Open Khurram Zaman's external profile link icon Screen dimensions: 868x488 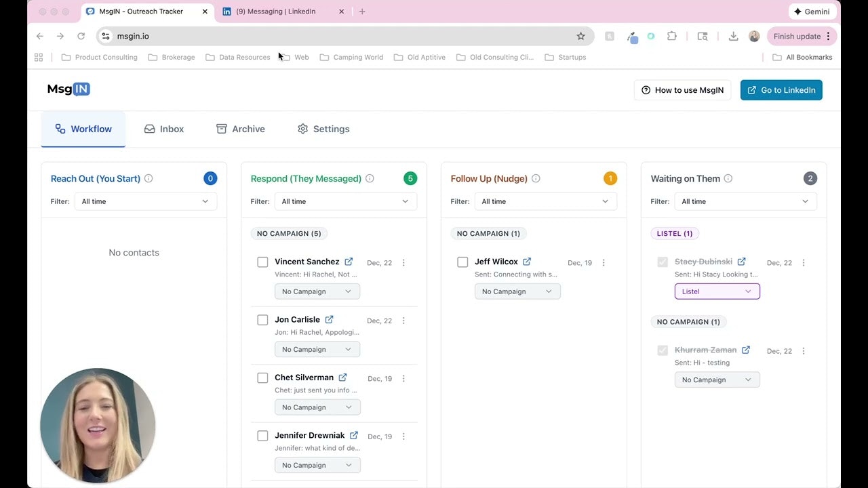pos(745,350)
